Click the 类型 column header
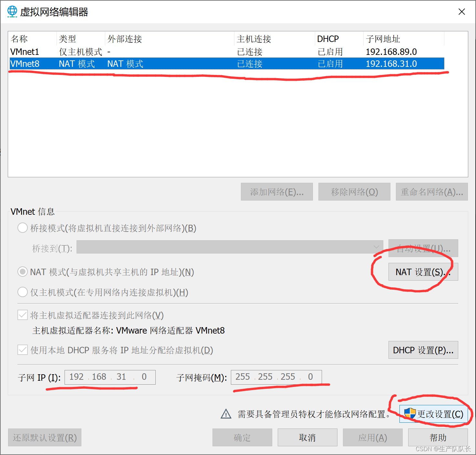Viewport: 476px width, 455px height. tap(81, 39)
